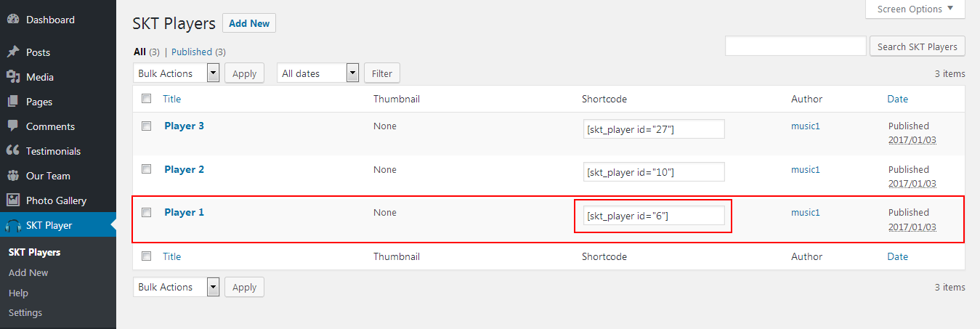Click the Add New button beside title
Screen dimensions: 980x329
click(x=249, y=23)
